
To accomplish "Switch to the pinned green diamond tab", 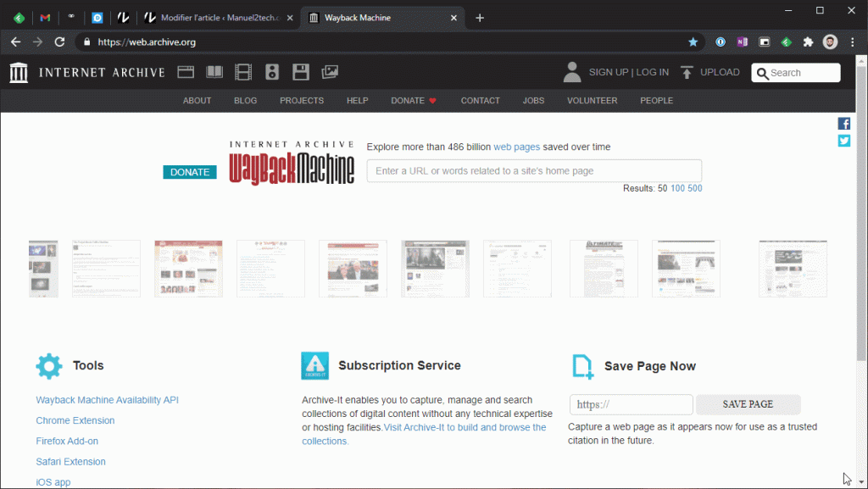I will pyautogui.click(x=19, y=18).
